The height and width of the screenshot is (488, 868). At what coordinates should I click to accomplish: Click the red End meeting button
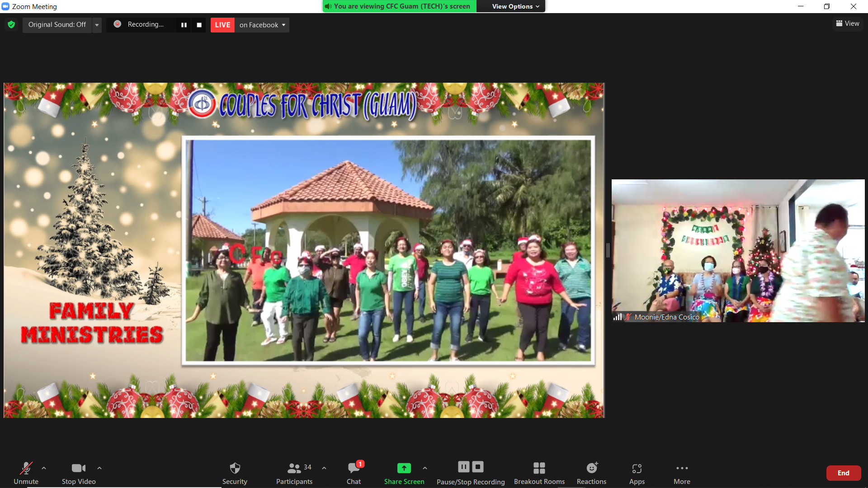pyautogui.click(x=844, y=473)
